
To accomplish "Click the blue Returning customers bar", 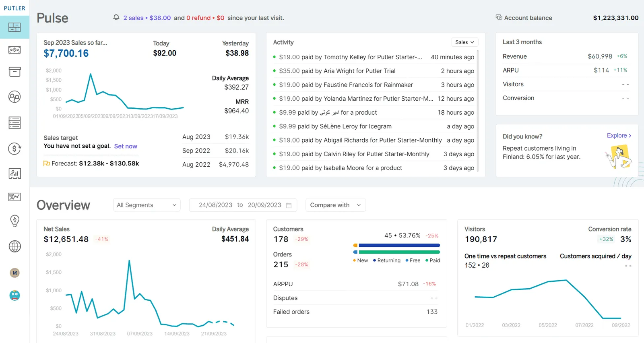I will click(x=399, y=245).
